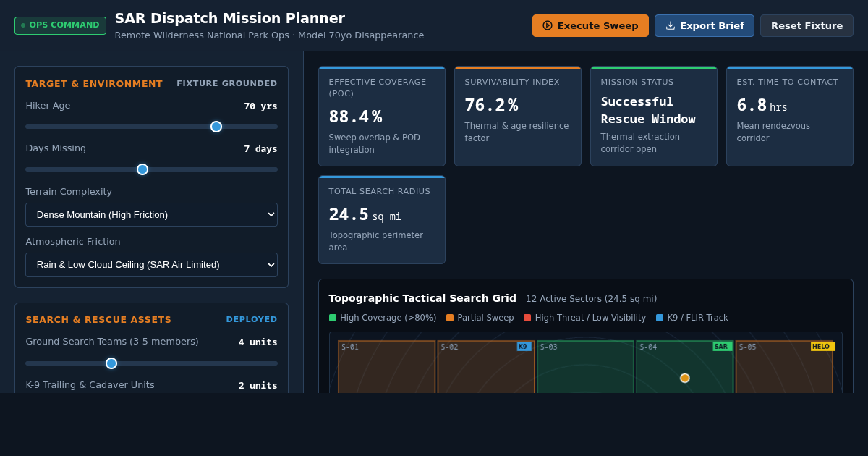Click the Total Search Radius card
Viewport: 868px width, 456px height.
point(382,220)
